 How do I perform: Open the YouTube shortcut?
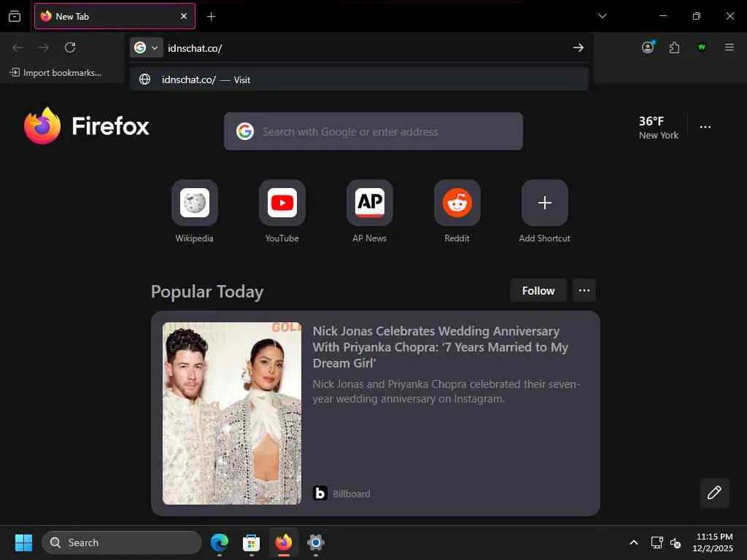(282, 211)
